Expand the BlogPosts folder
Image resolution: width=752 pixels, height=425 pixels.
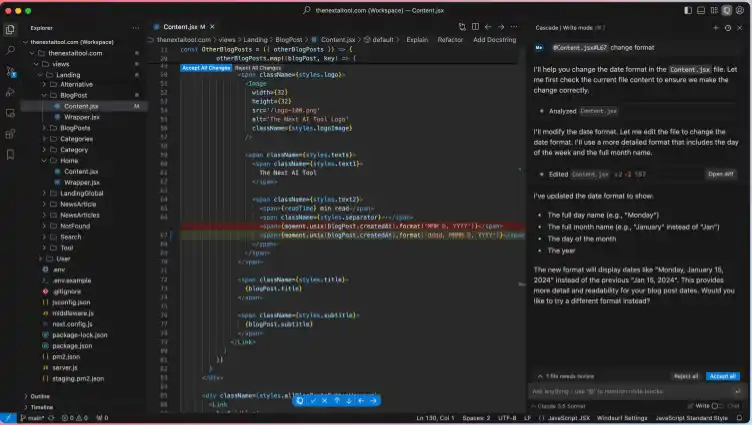[x=44, y=128]
